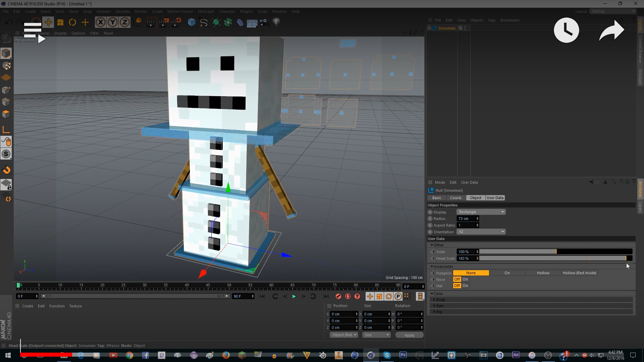Select the Rotate tool
Image resolution: width=644 pixels, height=362 pixels.
[72, 22]
